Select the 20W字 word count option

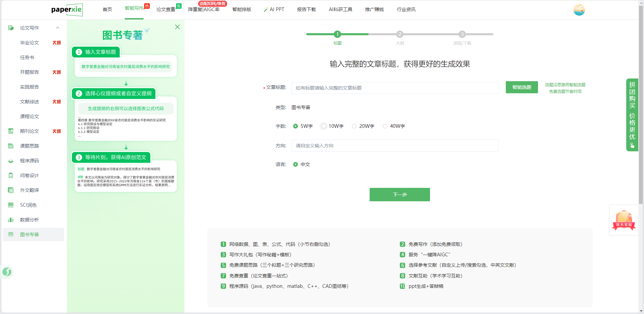click(354, 126)
